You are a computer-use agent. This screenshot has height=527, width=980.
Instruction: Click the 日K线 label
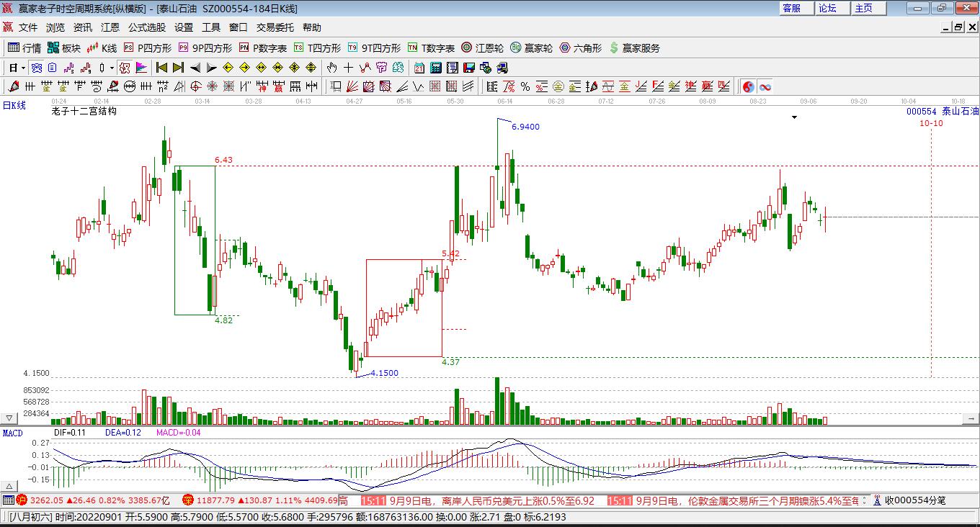click(x=14, y=105)
